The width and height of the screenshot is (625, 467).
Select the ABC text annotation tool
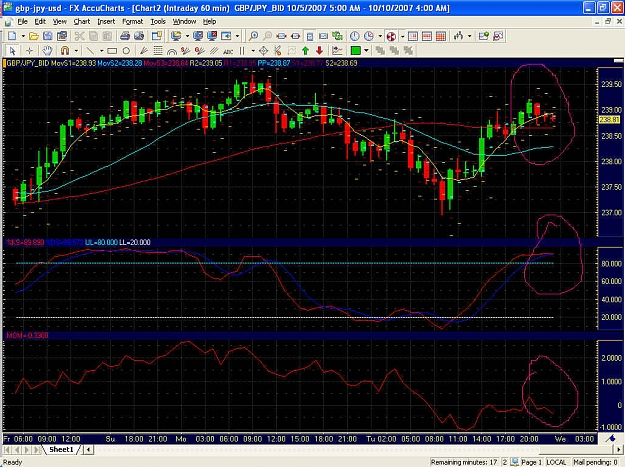228,51
